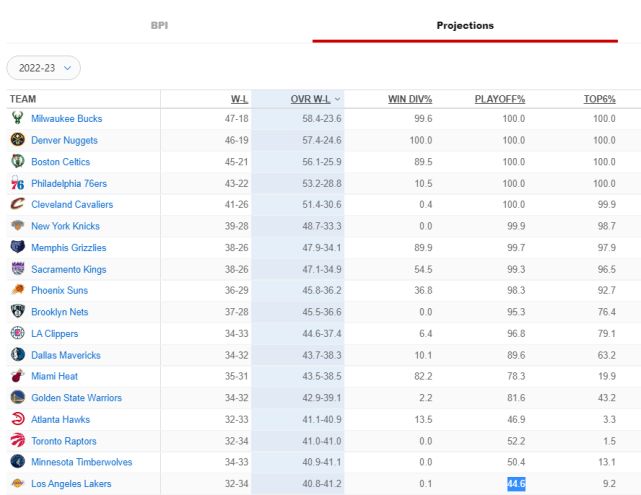Click the Minnesota Timberwolves logo icon
641x495 pixels.
tap(17, 461)
